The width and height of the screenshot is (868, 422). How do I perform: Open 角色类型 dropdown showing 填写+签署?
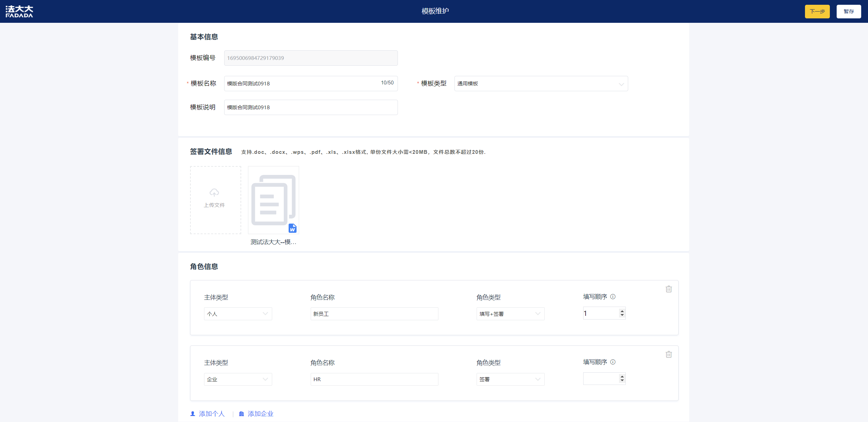coord(510,314)
